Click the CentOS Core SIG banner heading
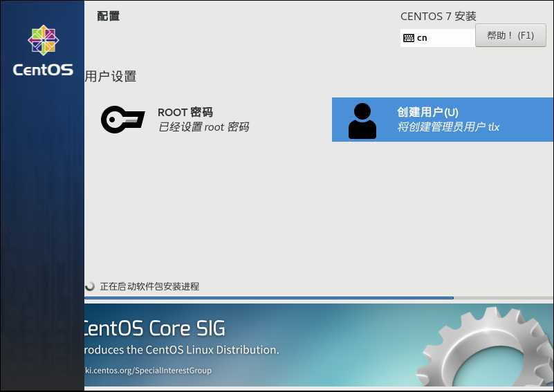The image size is (554, 392). click(154, 328)
